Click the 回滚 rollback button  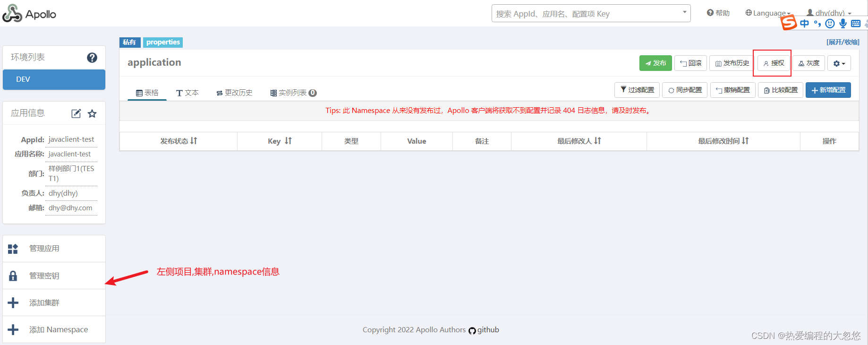click(x=690, y=63)
